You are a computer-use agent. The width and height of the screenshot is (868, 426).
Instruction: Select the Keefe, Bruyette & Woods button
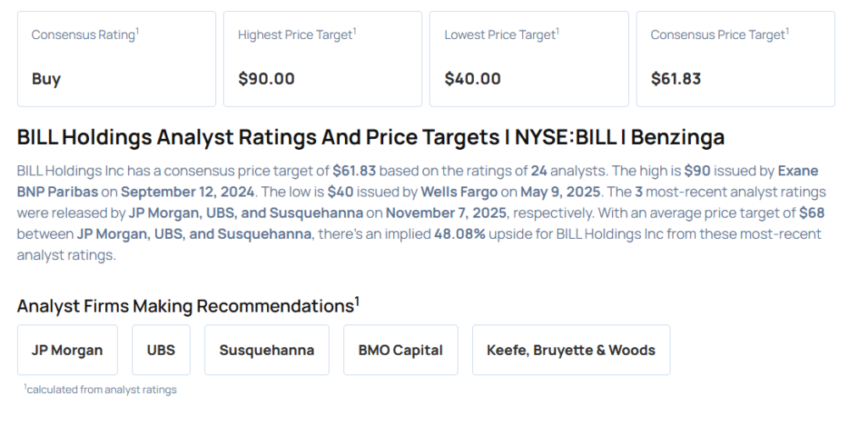(570, 350)
